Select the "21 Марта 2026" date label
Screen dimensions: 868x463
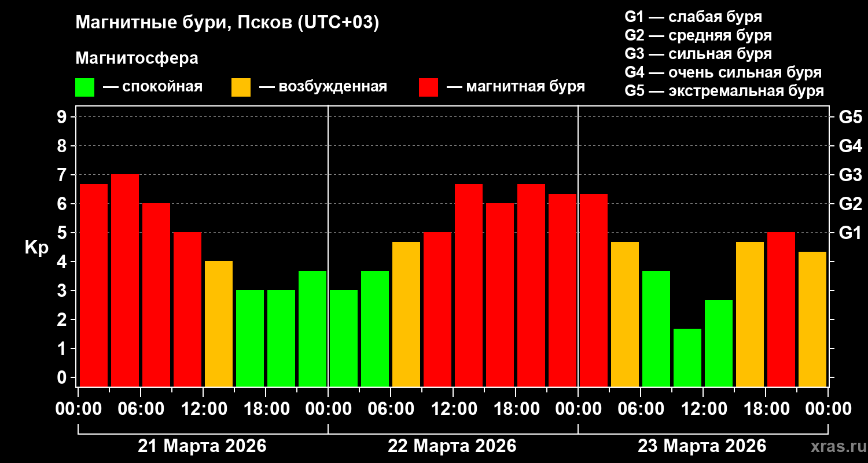pos(202,446)
